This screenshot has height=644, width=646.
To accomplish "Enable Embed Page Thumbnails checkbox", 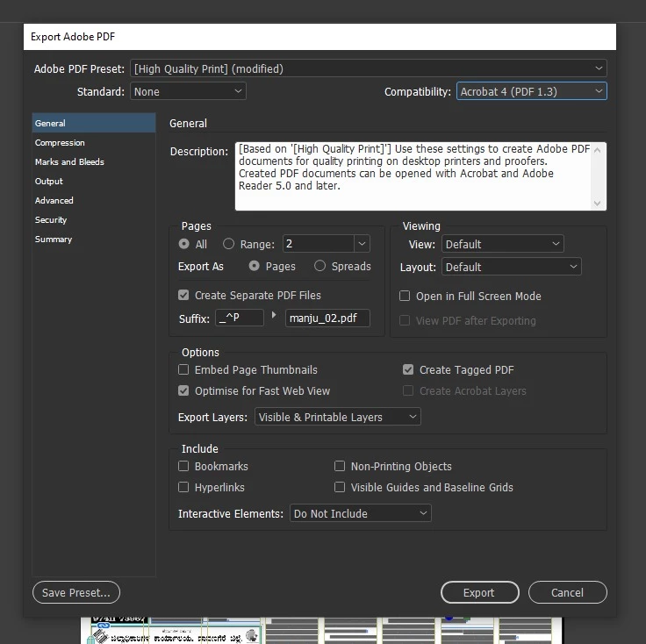I will tap(183, 369).
